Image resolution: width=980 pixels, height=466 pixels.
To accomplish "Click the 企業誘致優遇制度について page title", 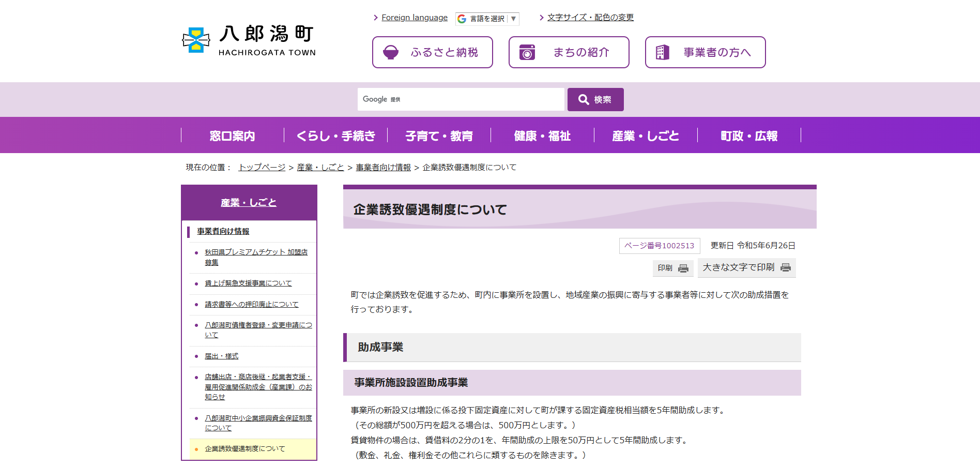I will click(430, 209).
